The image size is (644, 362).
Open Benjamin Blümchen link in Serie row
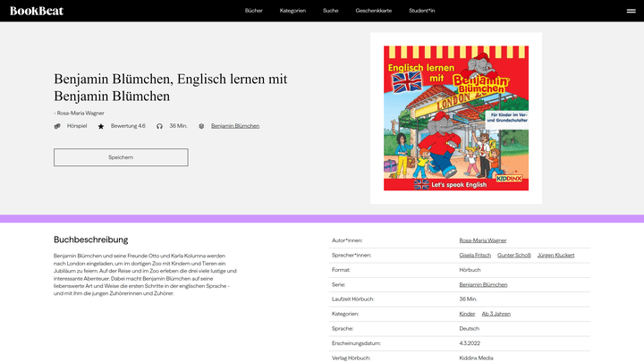483,285
